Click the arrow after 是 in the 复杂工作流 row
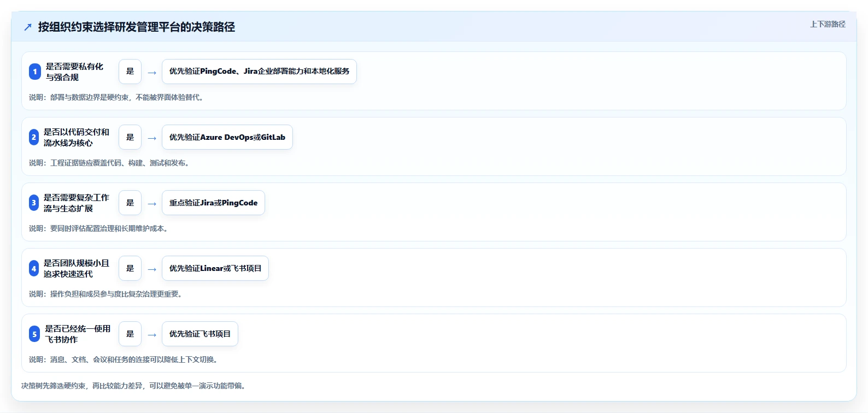Screen dimensions: 868x413 click(x=152, y=203)
